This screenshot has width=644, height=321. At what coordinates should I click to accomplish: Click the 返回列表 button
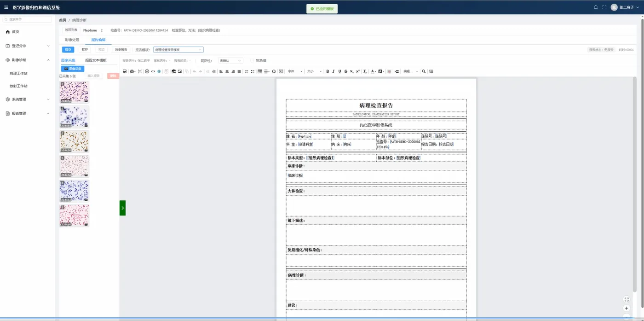tap(71, 30)
